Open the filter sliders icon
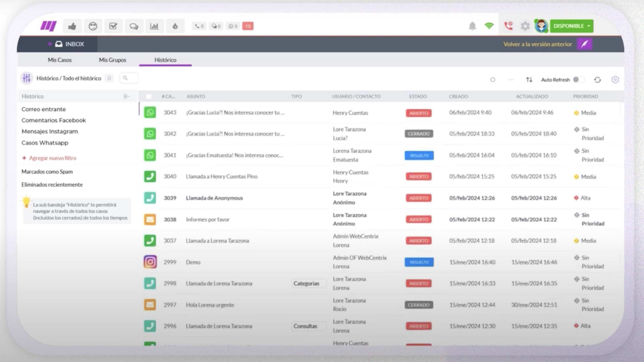Viewport: 644px width, 362px height. [27, 78]
